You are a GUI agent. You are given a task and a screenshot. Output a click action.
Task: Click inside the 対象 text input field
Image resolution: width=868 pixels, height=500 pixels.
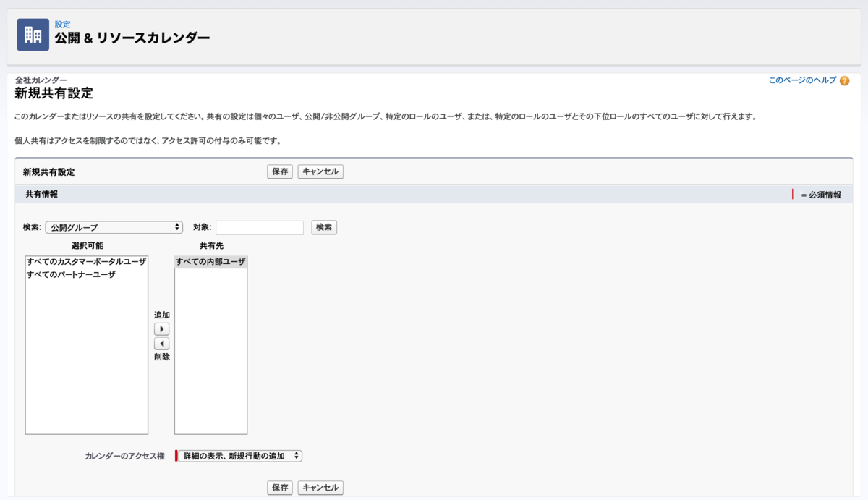[x=259, y=226]
